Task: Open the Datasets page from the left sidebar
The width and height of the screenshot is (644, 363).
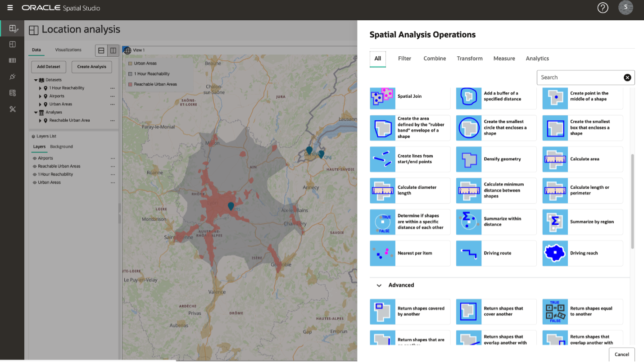Action: click(12, 60)
